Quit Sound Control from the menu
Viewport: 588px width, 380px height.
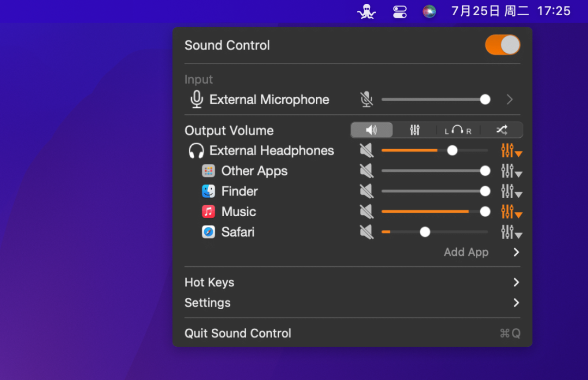(238, 333)
